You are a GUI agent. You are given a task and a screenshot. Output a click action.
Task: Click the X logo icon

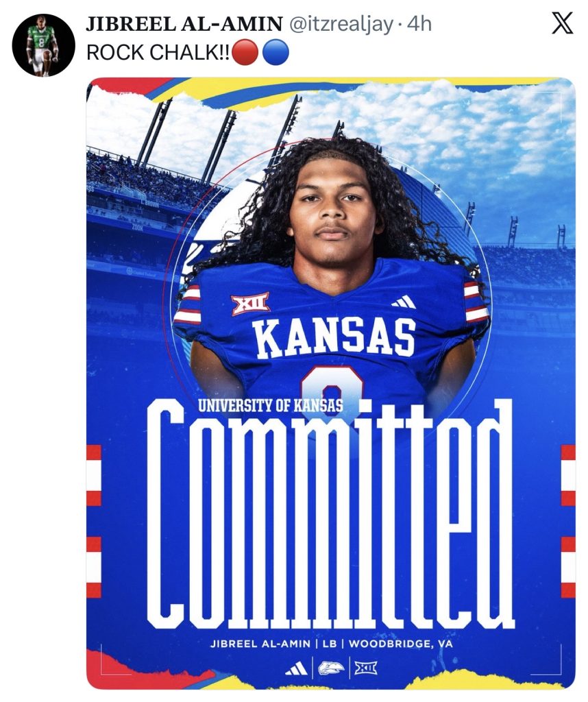point(563,25)
